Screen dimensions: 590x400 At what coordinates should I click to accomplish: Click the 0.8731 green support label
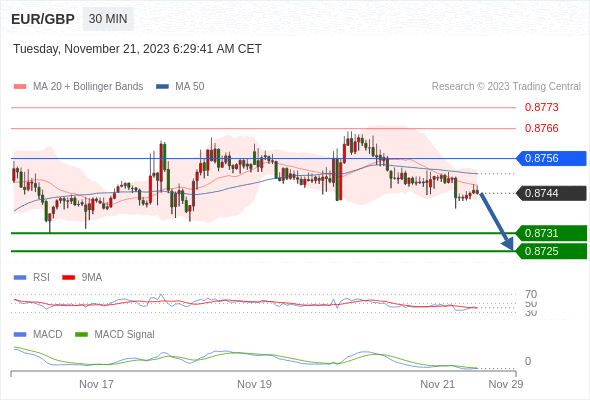pyautogui.click(x=551, y=233)
